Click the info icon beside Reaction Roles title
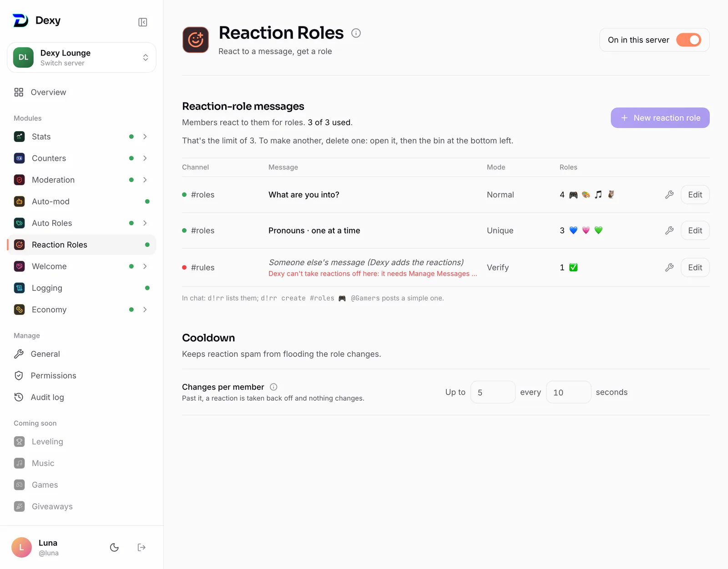728x569 pixels. pos(356,33)
